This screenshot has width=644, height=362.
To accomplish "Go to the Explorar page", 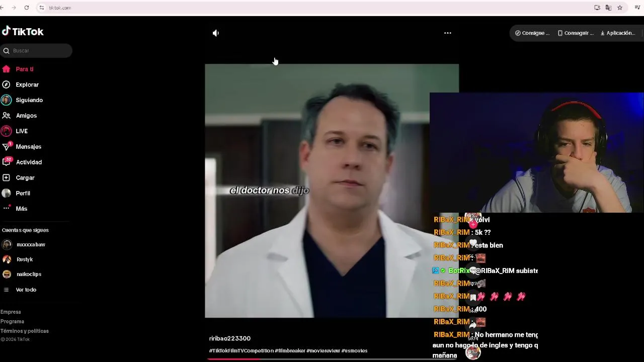I will click(27, 85).
